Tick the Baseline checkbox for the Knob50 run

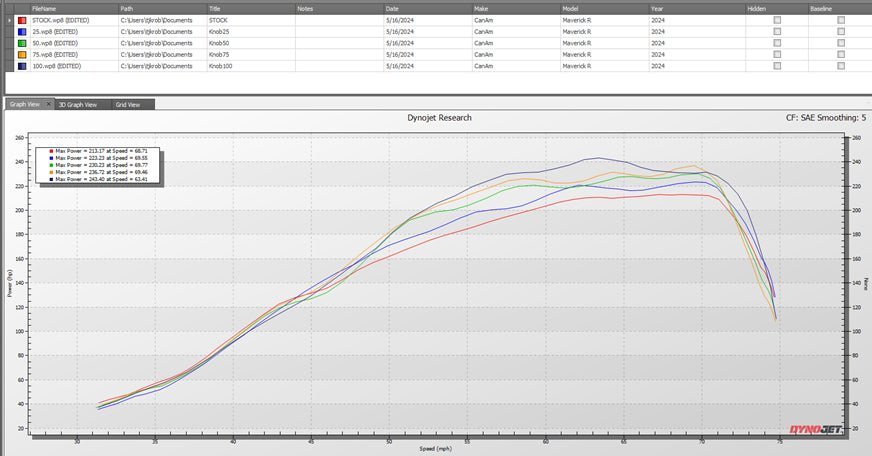(841, 43)
